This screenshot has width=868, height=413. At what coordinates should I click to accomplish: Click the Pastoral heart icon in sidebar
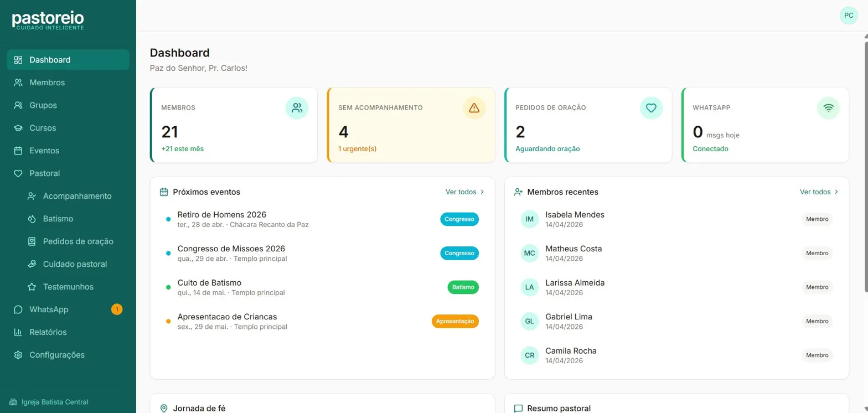pyautogui.click(x=18, y=173)
